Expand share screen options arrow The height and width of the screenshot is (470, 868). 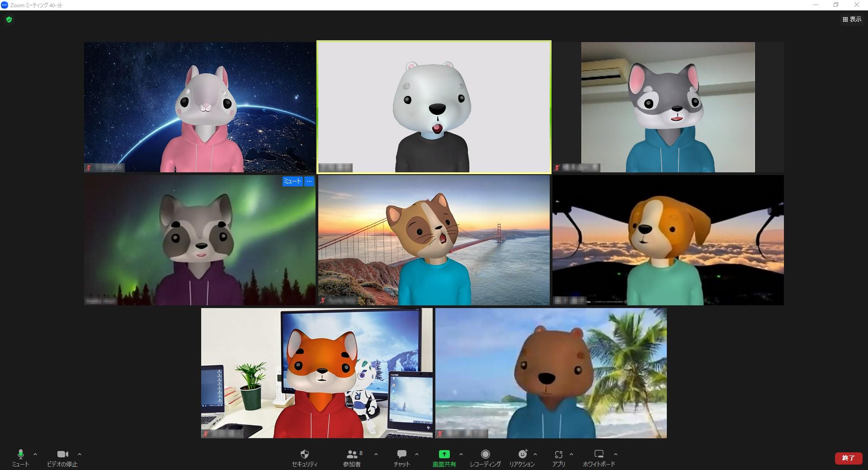(461, 454)
